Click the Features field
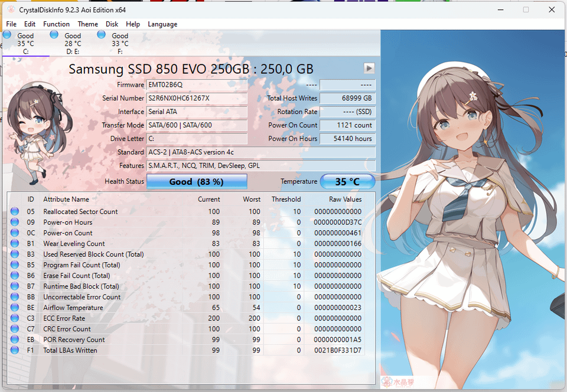Viewport: 567px width, 392px height. point(260,165)
